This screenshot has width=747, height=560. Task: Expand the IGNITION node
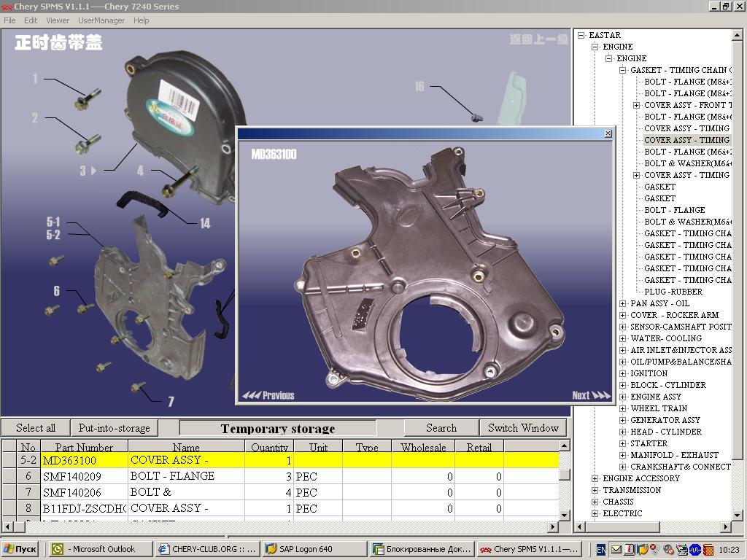pos(622,374)
